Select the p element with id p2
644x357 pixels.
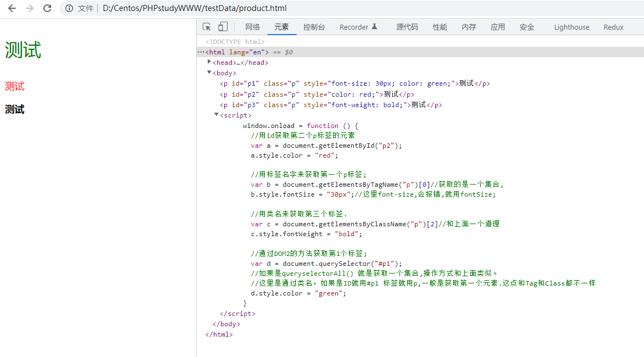317,94
